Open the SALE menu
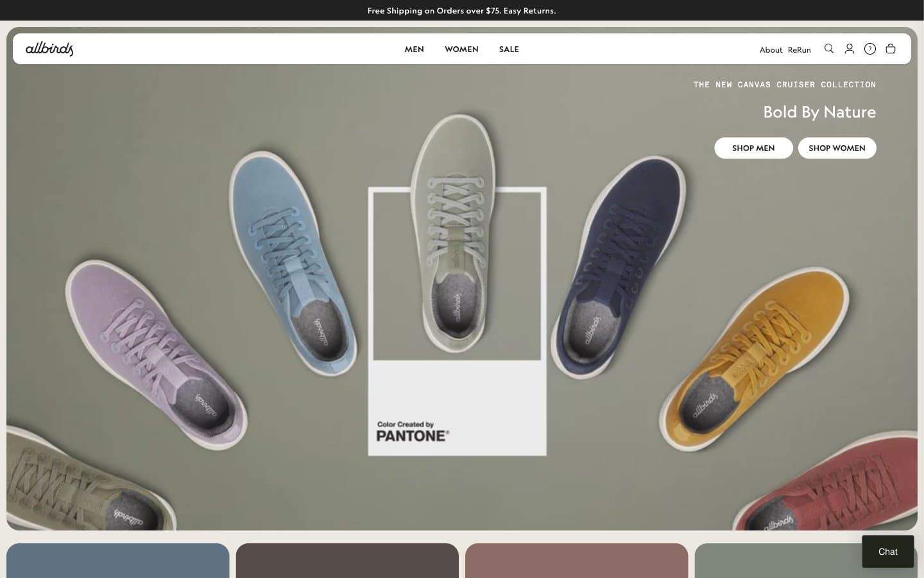 click(x=509, y=49)
